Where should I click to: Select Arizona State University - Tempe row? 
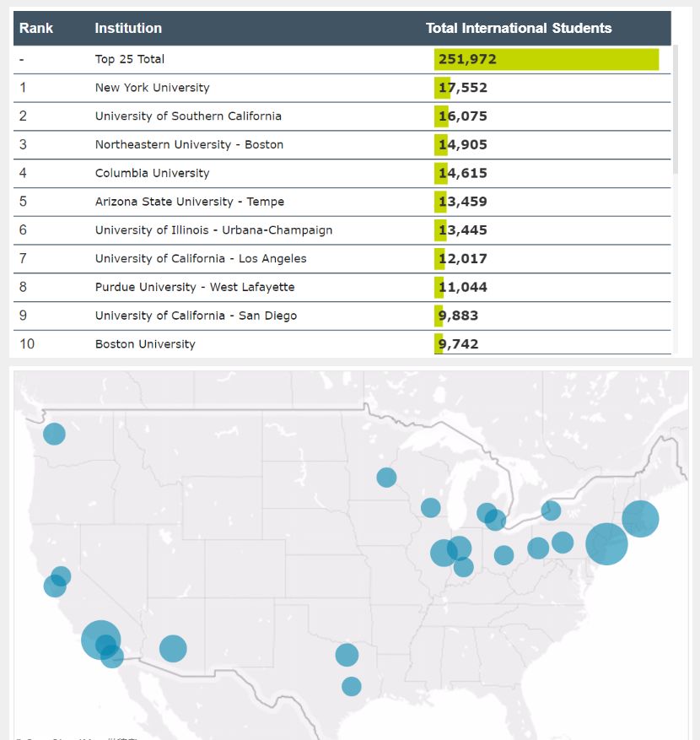342,202
